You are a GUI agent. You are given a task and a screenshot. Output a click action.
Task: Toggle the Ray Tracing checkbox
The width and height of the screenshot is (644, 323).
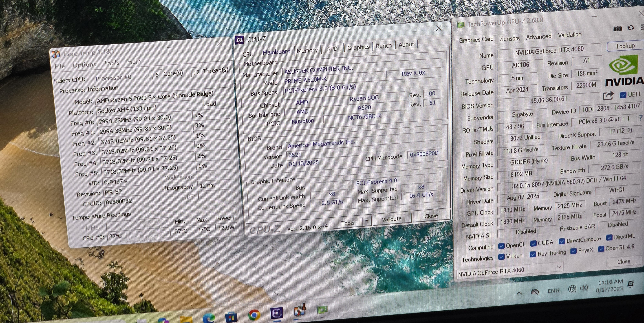(533, 254)
